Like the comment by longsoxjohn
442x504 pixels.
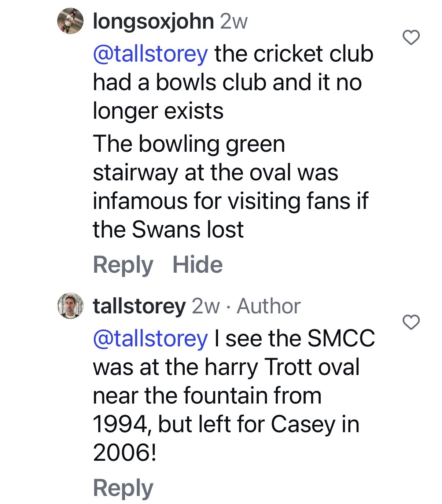click(411, 38)
